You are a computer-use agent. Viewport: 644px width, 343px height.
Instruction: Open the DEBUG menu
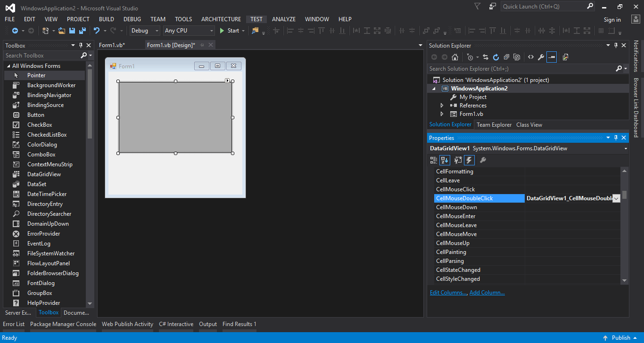tap(132, 19)
